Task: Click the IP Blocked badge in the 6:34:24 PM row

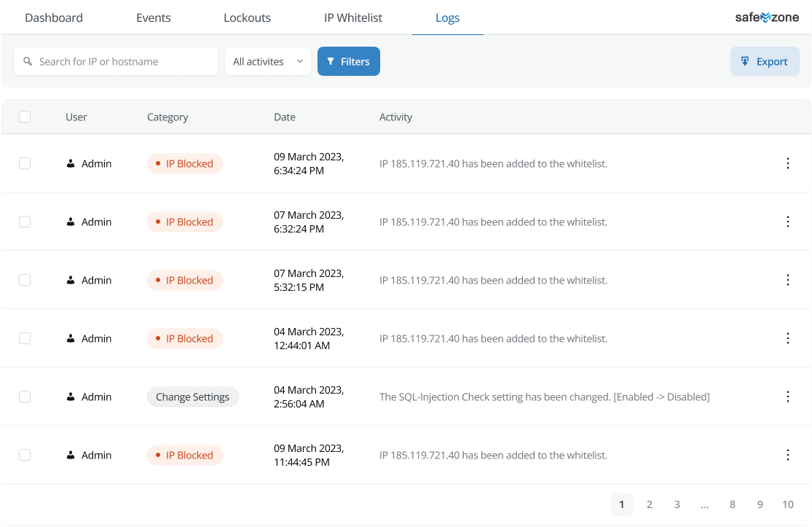Action: 185,163
